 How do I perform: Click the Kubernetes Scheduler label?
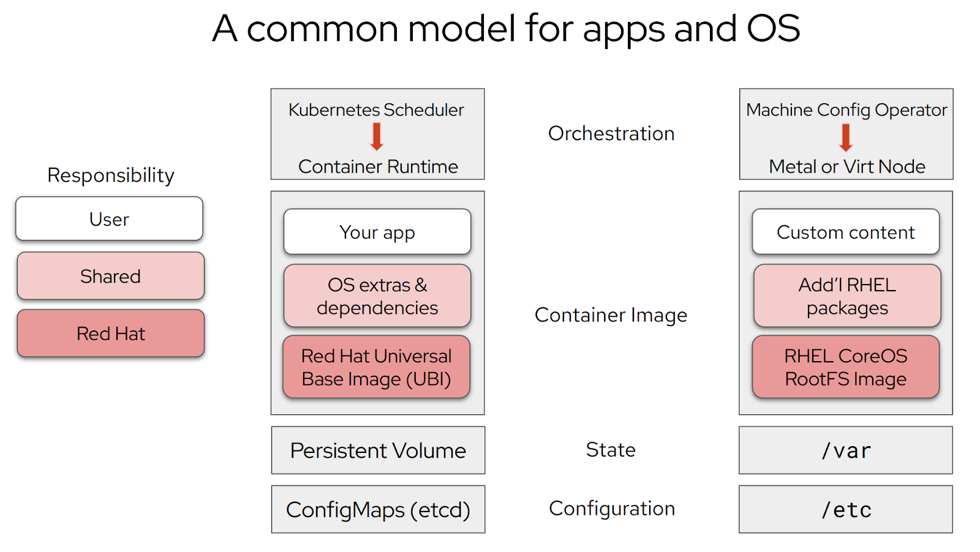tap(376, 110)
